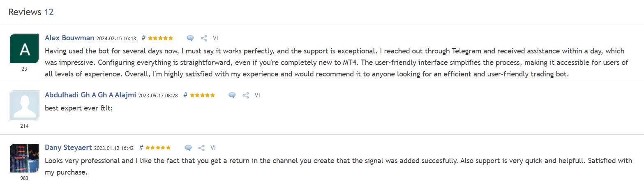Click the share icon on Dany Steyaert's review
This screenshot has height=191, width=644.
click(x=201, y=148)
